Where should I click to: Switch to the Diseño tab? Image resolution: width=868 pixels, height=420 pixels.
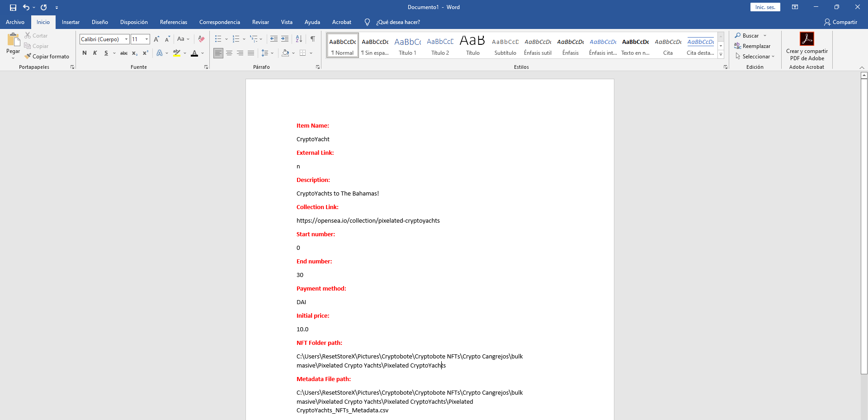click(100, 22)
